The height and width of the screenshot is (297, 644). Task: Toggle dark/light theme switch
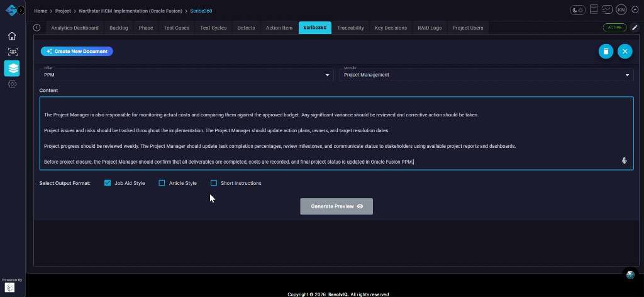click(x=579, y=10)
